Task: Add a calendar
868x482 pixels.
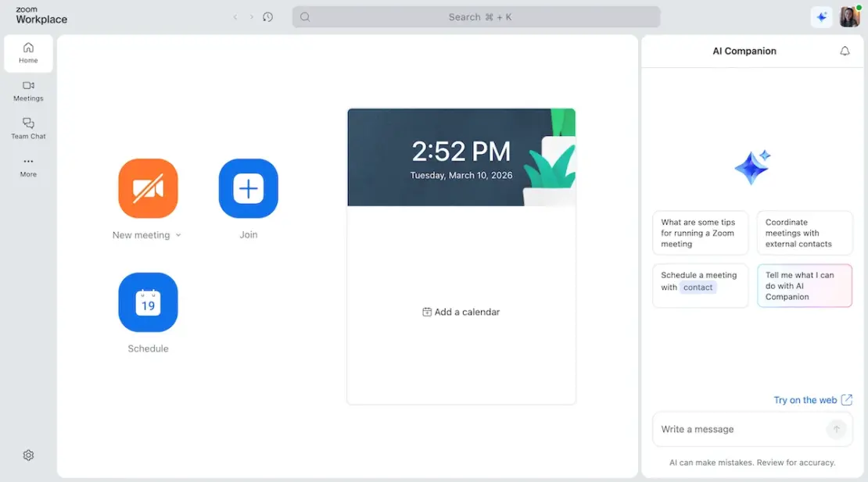Action: point(461,312)
